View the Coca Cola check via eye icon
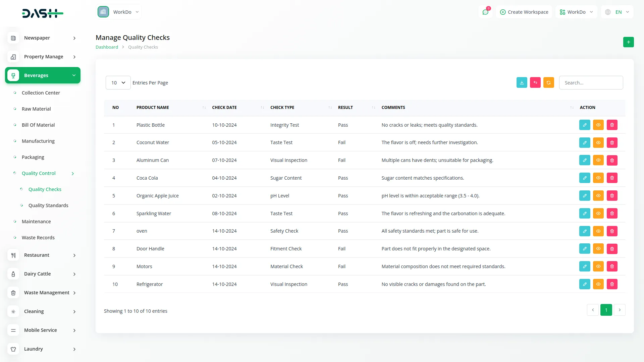Viewport: 644px width, 362px height. [598, 178]
